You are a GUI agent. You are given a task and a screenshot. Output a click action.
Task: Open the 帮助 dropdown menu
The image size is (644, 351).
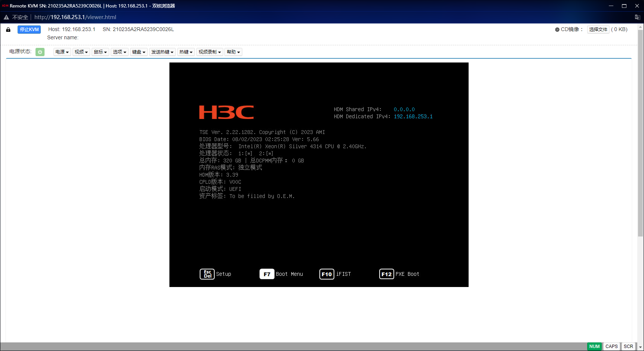233,52
